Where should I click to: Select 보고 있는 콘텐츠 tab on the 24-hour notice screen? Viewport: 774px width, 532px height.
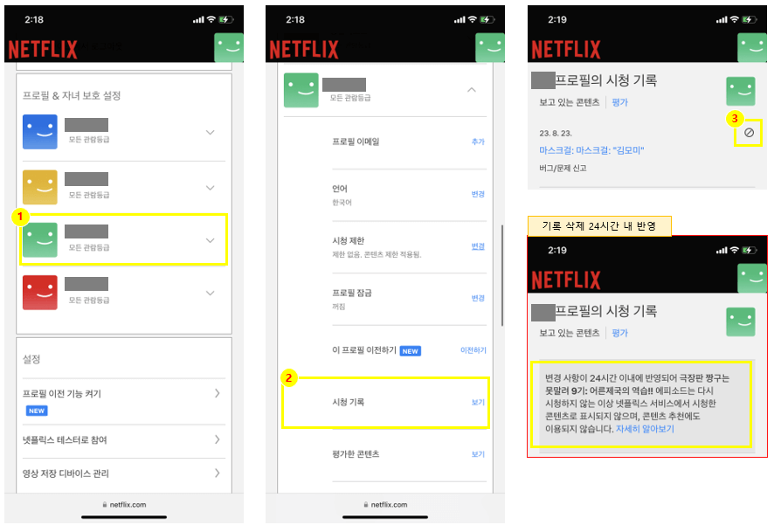[x=570, y=333]
